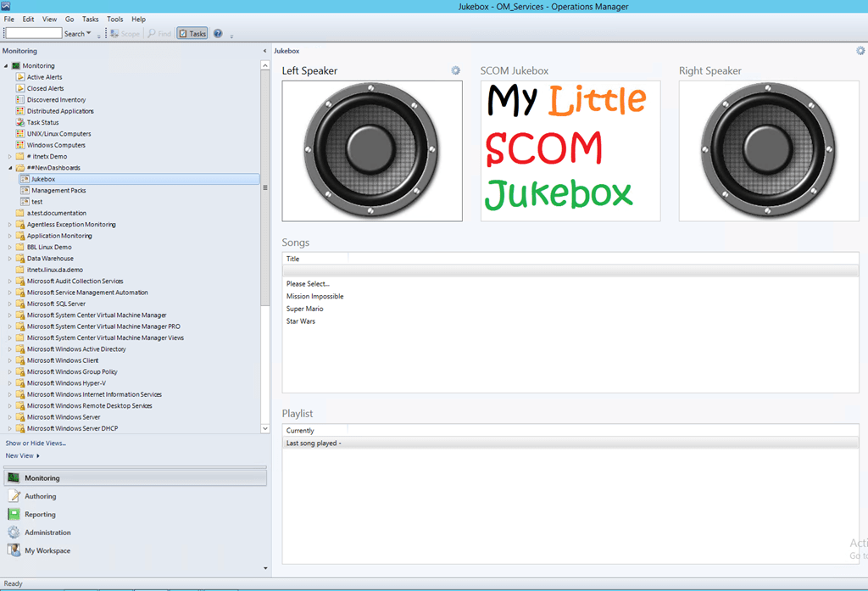Toggle the Tasks pane button in toolbar
Image resolution: width=868 pixels, height=591 pixels.
pos(192,33)
